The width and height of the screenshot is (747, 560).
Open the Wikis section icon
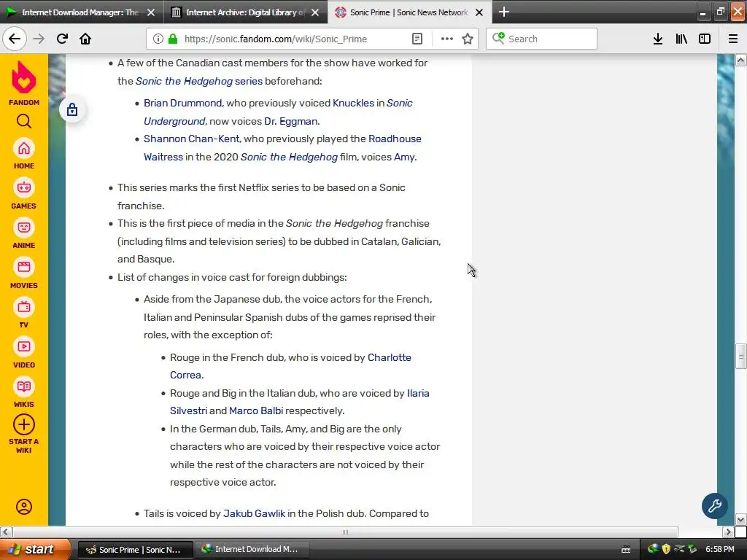pyautogui.click(x=24, y=386)
